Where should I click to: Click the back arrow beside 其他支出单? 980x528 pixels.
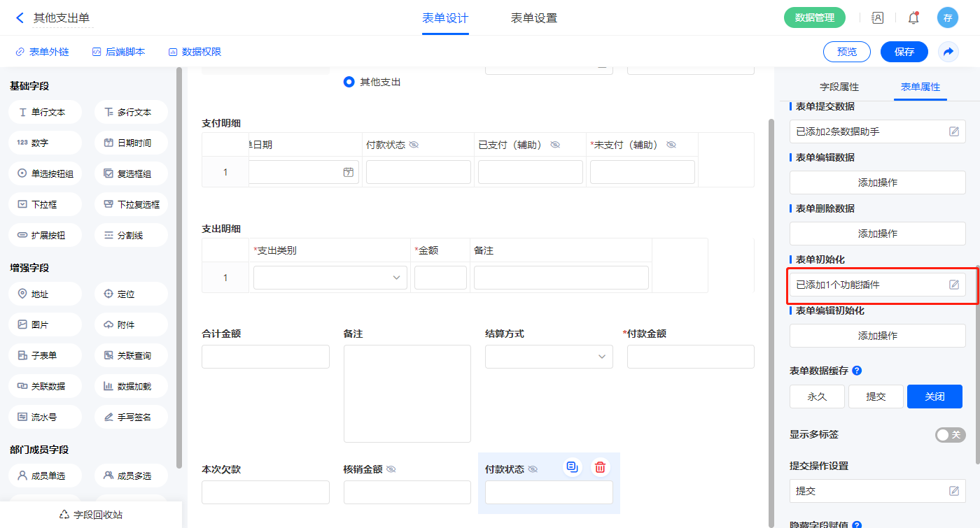(20, 17)
